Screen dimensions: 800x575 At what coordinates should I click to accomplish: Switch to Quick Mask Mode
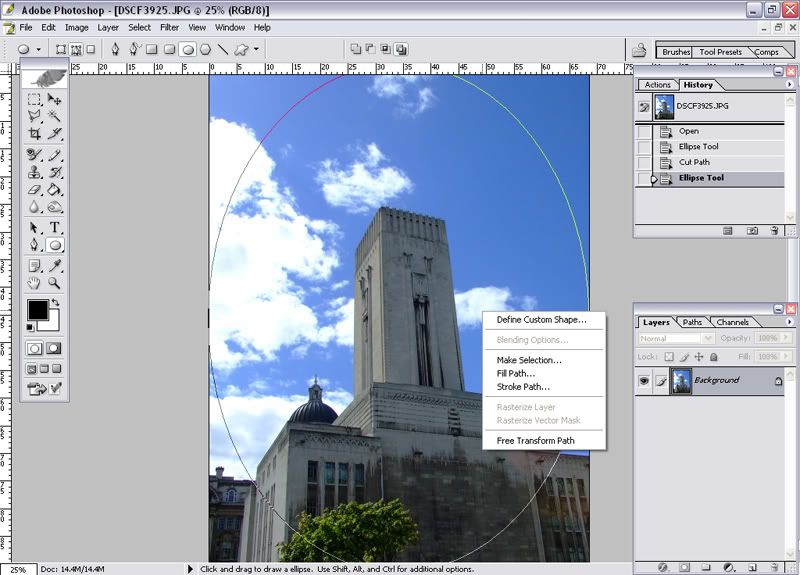coord(54,348)
